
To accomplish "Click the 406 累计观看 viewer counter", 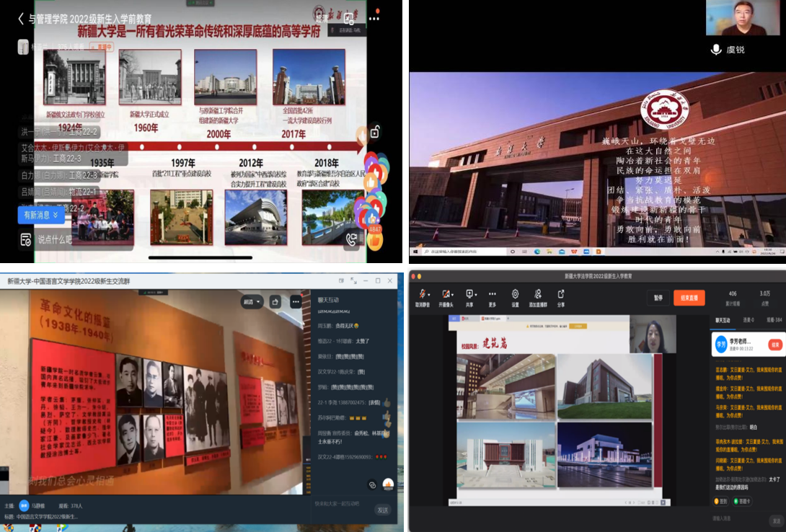I will [x=733, y=298].
